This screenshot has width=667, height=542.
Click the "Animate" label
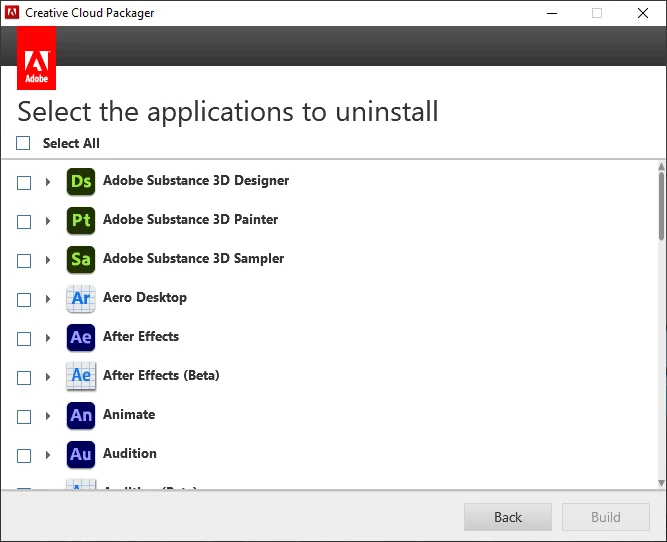129,414
